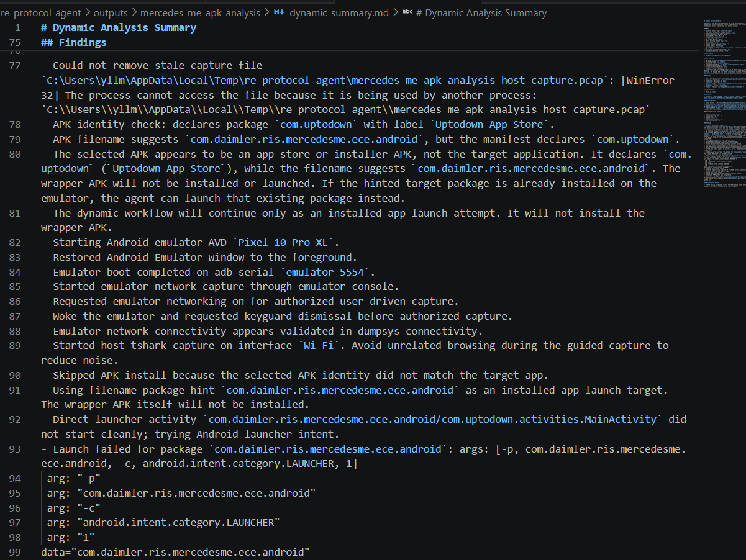Click data="com.daimler.ris.mercedesme.ece.android" on line 99
The height and width of the screenshot is (560, 746).
[x=175, y=552]
